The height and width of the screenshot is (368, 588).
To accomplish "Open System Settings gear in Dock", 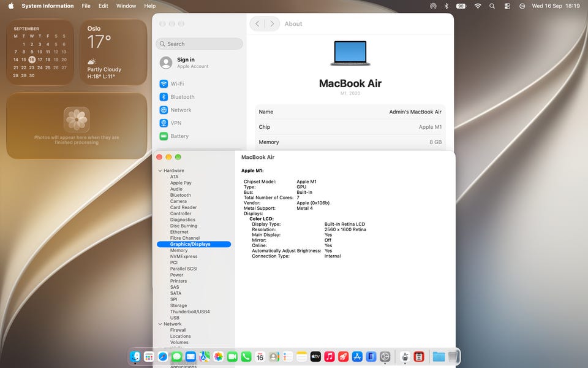I will click(x=385, y=356).
